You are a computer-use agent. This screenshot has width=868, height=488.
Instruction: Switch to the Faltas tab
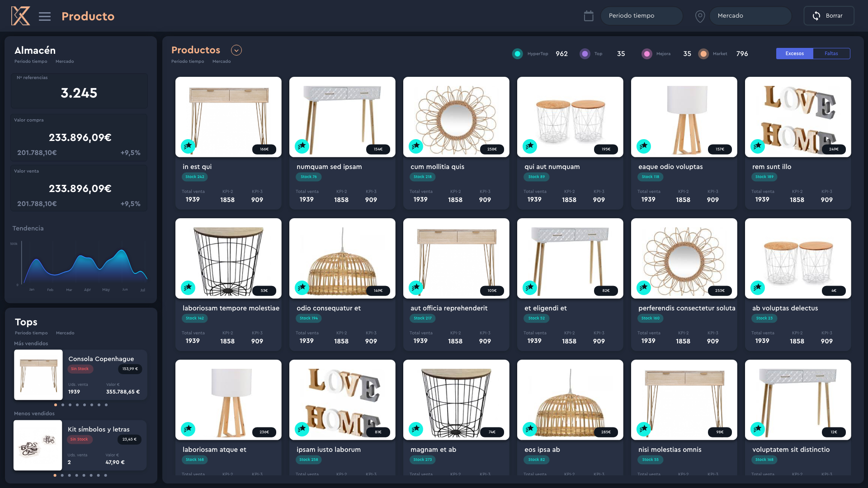coord(831,53)
